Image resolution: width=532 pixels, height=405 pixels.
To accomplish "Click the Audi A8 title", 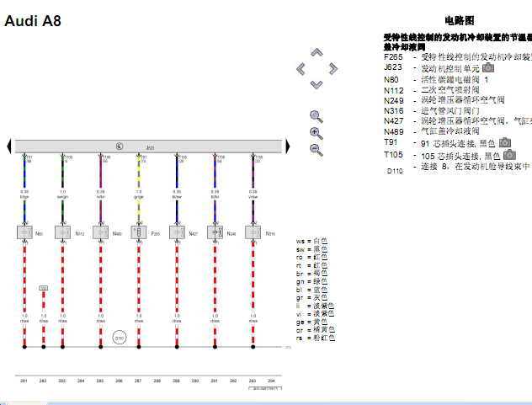I will click(33, 21).
